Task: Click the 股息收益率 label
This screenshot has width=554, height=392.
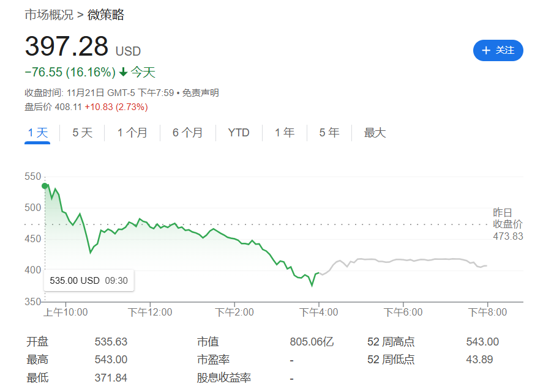Action: click(x=224, y=378)
